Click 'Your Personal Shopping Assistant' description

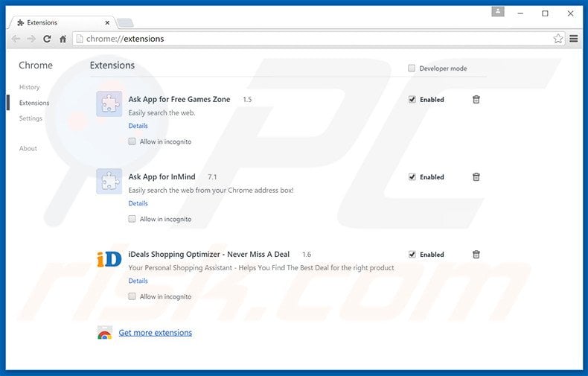(x=261, y=268)
